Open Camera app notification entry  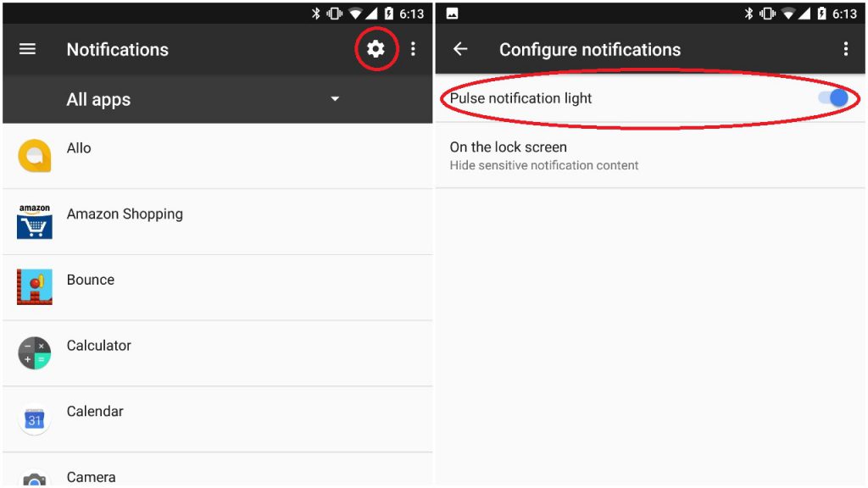point(218,469)
